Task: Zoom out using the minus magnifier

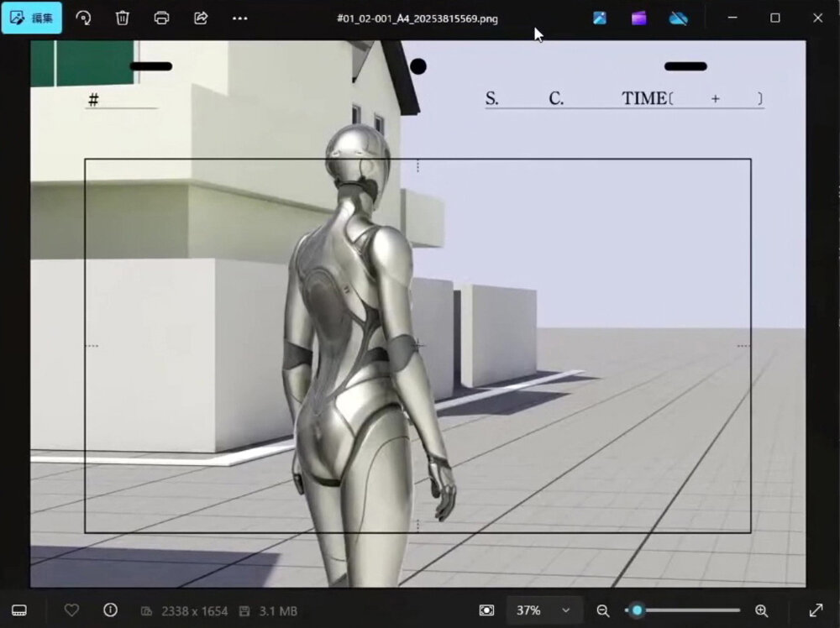Action: [x=603, y=610]
